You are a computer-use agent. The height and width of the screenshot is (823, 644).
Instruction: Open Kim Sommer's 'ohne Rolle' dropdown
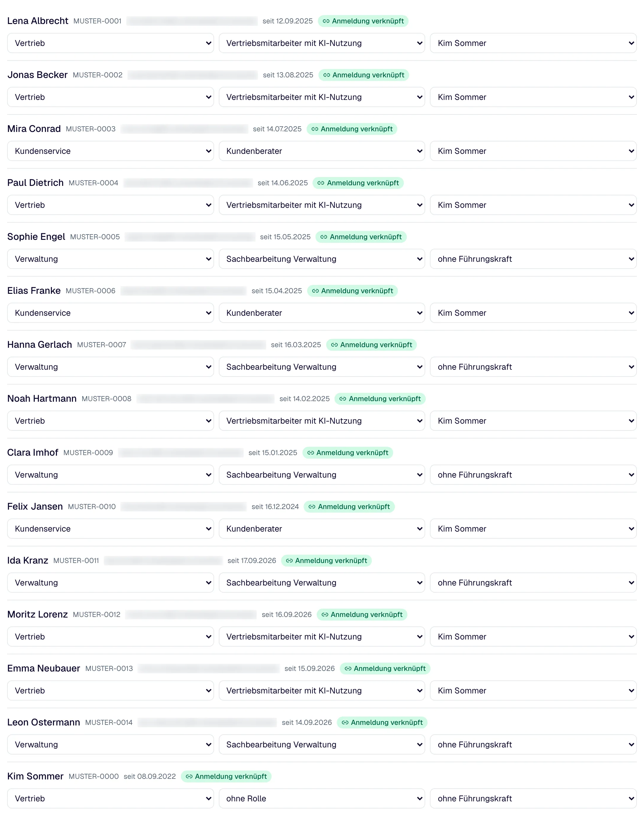[322, 798]
